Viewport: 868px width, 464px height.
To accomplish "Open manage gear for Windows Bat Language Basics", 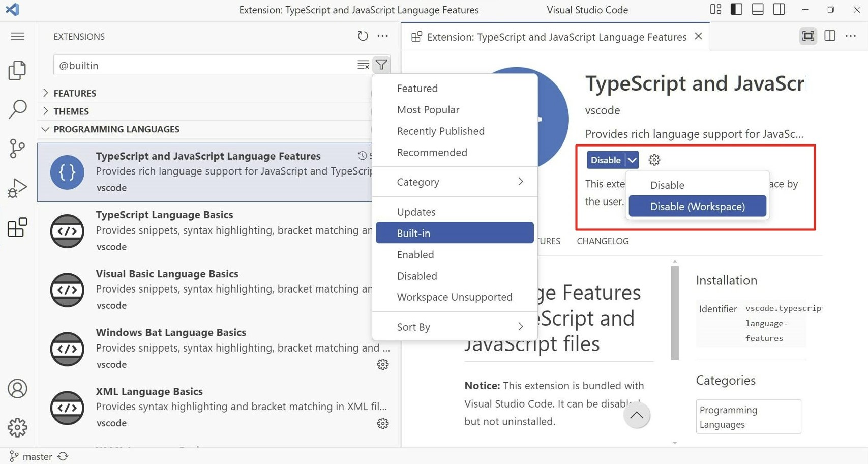I will click(383, 365).
